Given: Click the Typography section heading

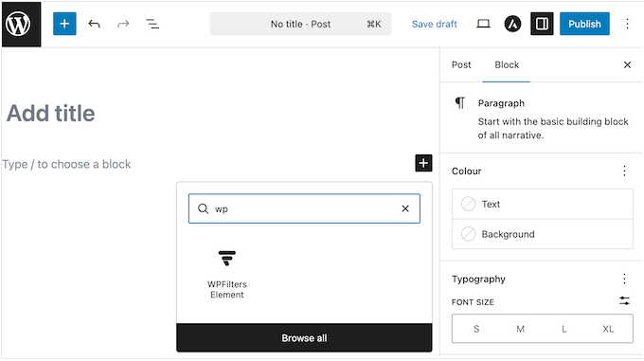Looking at the screenshot, I should coord(478,280).
